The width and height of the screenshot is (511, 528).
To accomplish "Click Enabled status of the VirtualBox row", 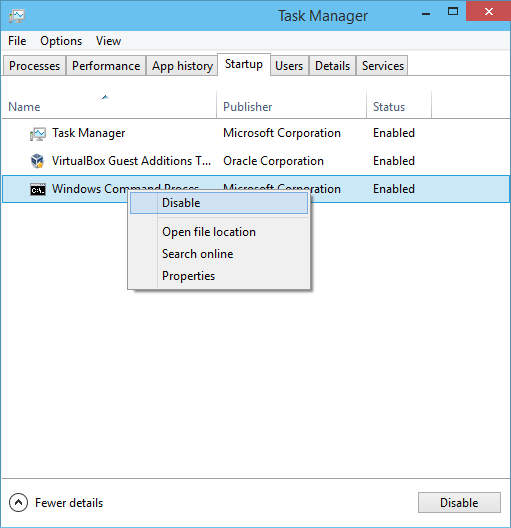I will [x=394, y=161].
